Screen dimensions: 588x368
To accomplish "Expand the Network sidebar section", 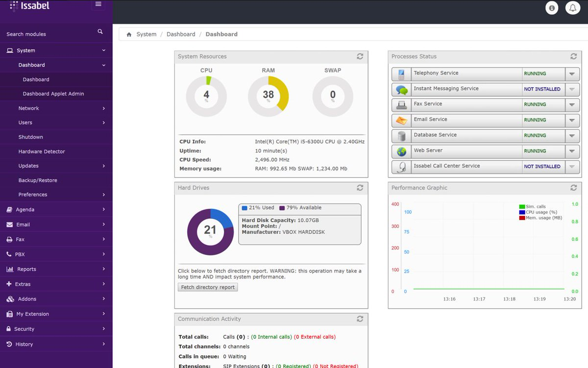I will coord(28,108).
